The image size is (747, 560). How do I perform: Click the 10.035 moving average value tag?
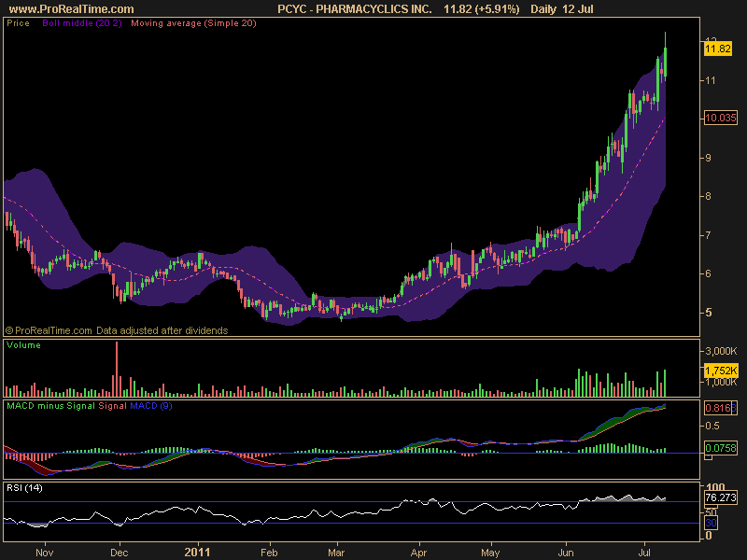click(720, 118)
